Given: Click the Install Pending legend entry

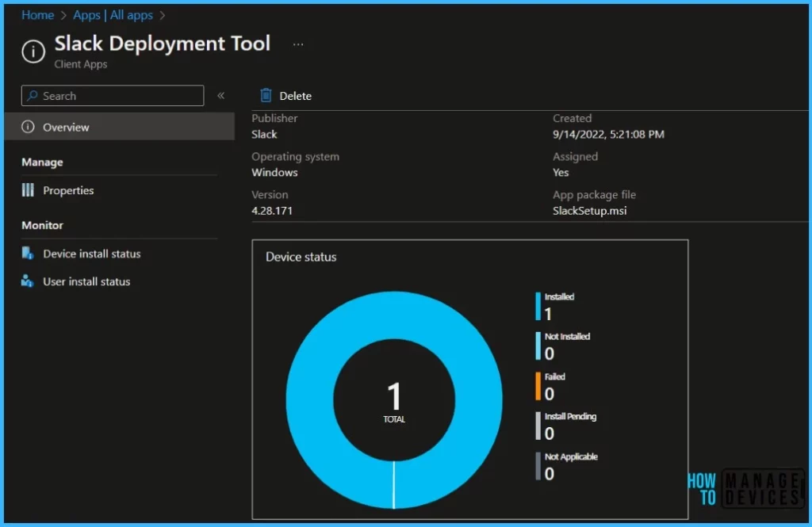Looking at the screenshot, I should click(566, 426).
